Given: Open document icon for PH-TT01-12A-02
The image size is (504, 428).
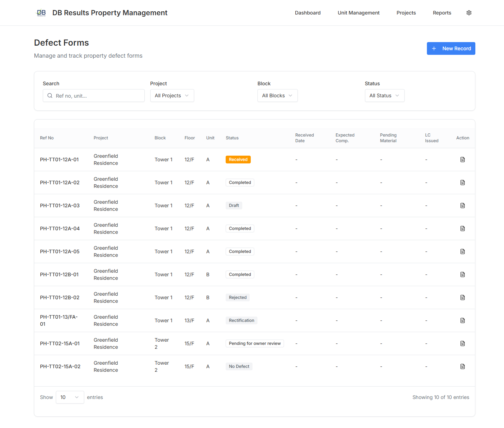Looking at the screenshot, I should click(463, 183).
